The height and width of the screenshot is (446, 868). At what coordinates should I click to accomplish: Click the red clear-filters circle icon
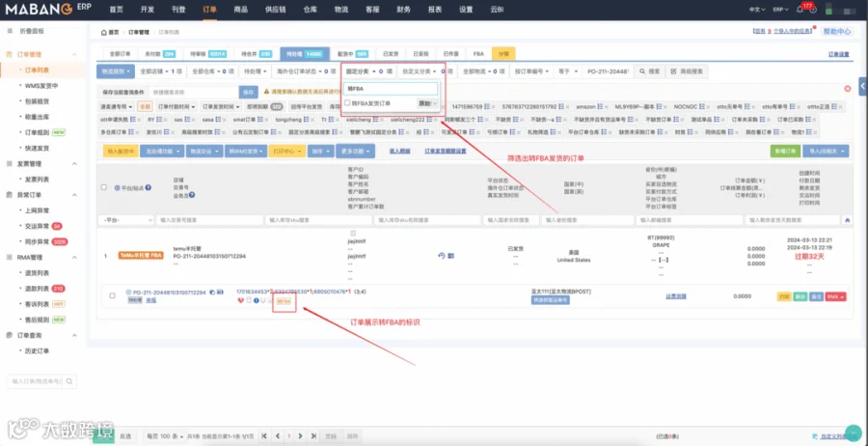(x=847, y=89)
